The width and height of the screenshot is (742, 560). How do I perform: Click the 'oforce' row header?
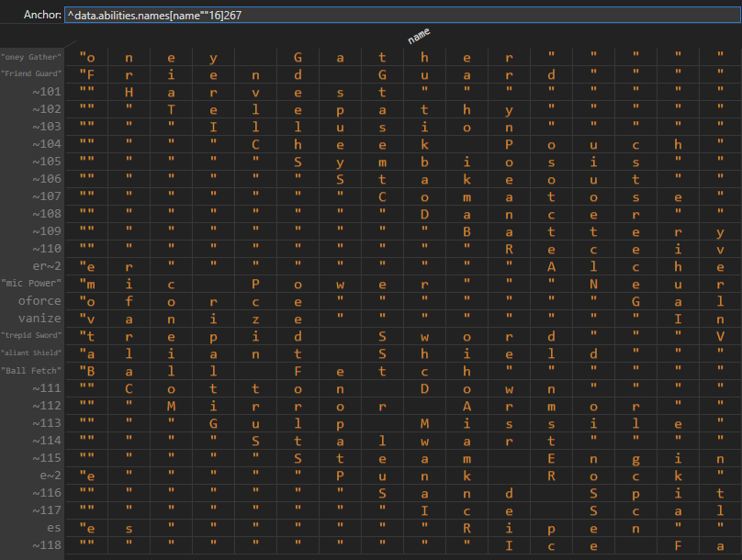(41, 301)
